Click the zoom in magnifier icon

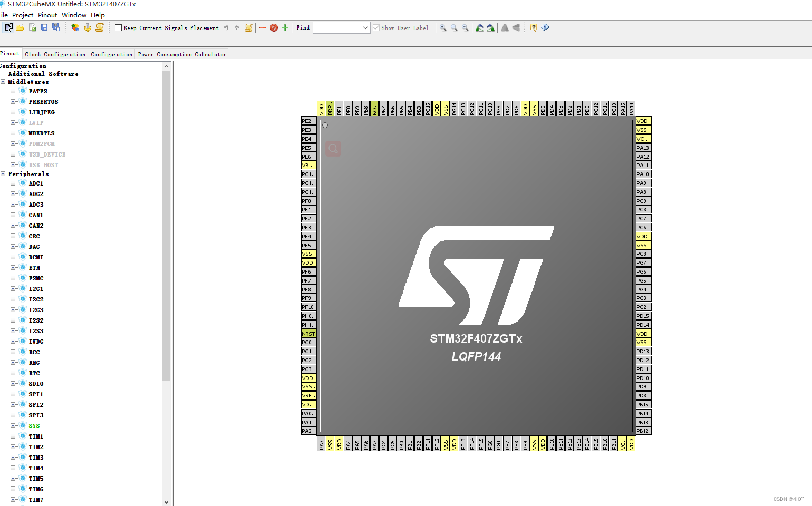click(443, 27)
